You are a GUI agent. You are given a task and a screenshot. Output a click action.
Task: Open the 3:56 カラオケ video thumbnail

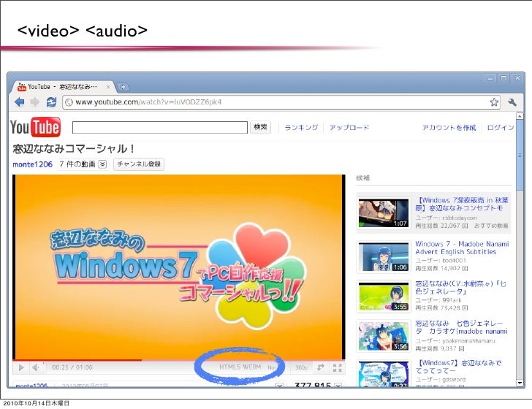pos(384,337)
